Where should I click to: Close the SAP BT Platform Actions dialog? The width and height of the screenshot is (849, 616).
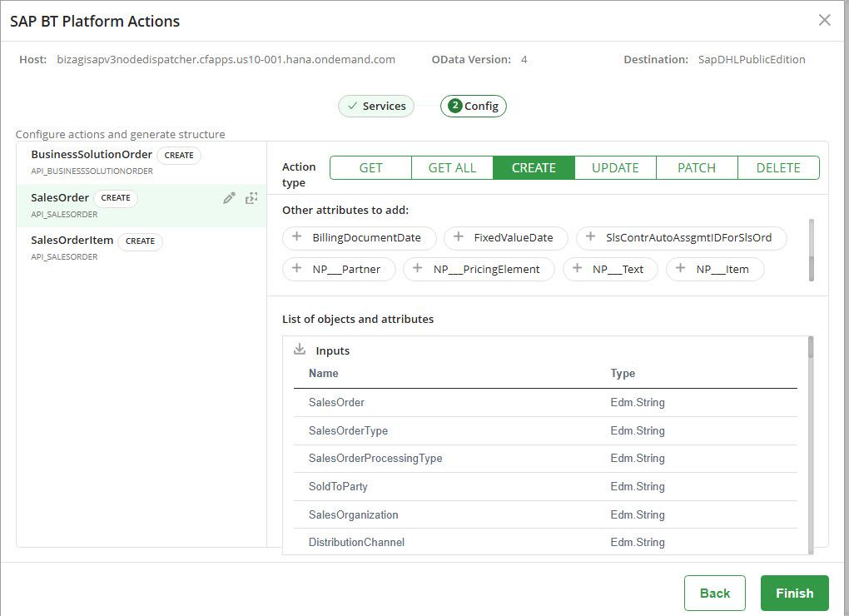click(x=824, y=20)
